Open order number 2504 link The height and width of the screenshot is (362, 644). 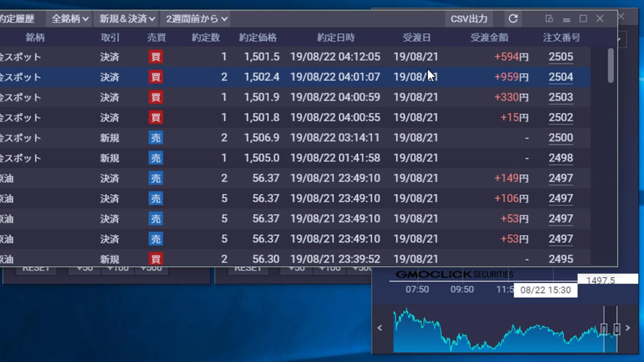(561, 76)
